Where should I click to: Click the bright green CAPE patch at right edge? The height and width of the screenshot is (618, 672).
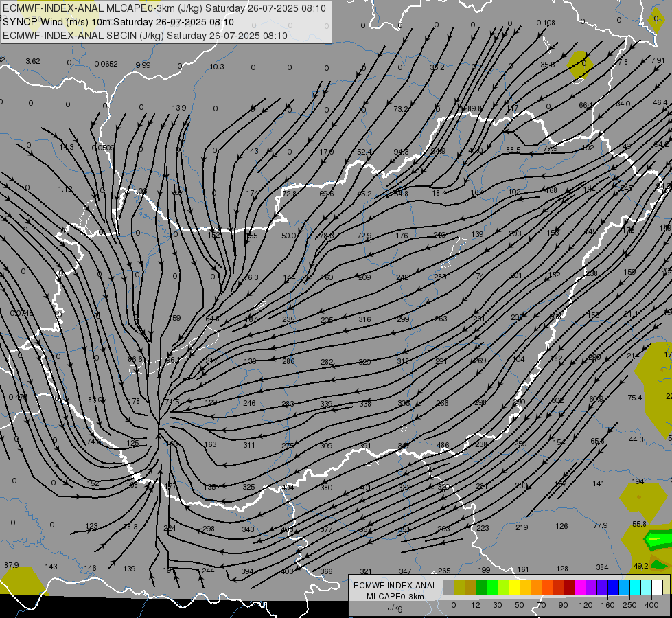659,540
